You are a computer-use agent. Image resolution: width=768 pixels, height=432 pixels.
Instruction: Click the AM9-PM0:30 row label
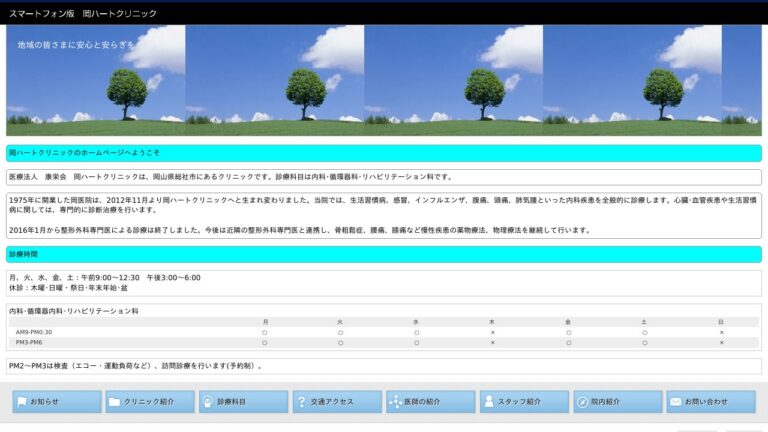[x=34, y=332]
